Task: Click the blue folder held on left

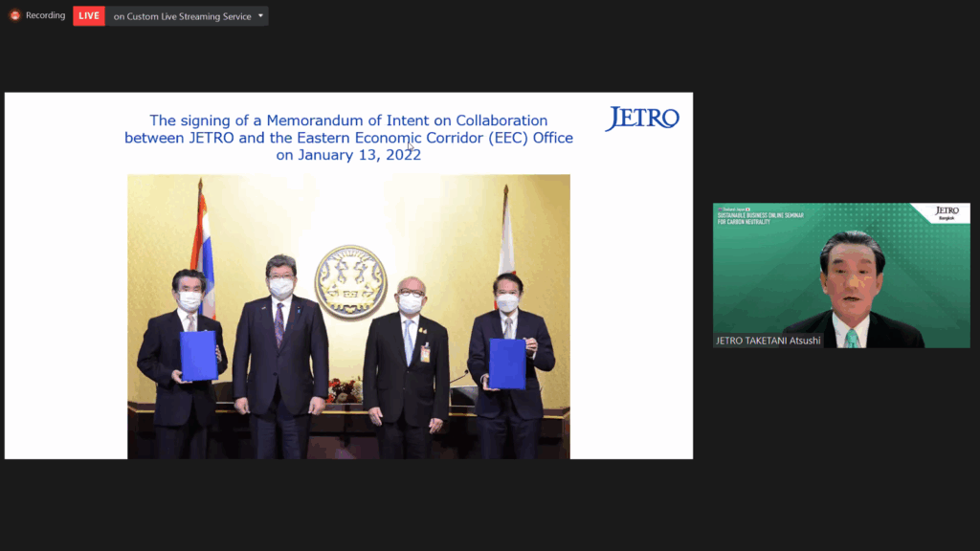Action: (x=198, y=356)
